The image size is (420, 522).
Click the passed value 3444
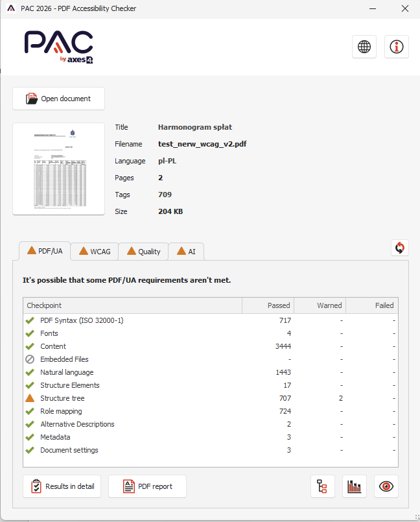click(x=283, y=346)
